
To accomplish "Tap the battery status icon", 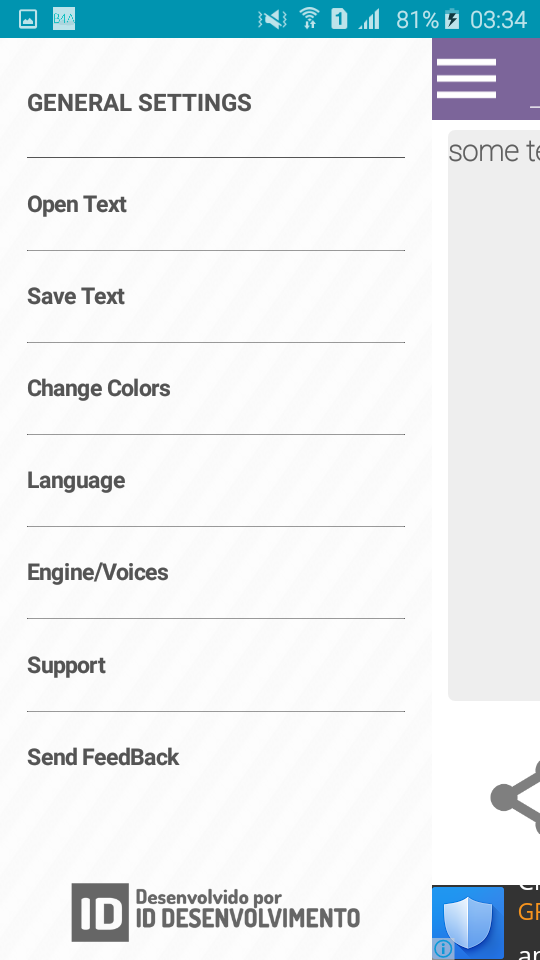I will click(452, 19).
